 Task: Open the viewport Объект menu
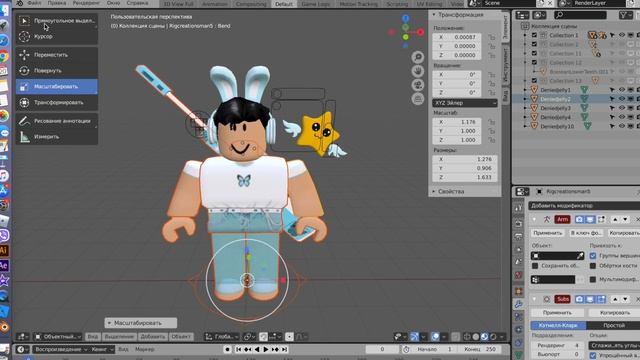(181, 337)
